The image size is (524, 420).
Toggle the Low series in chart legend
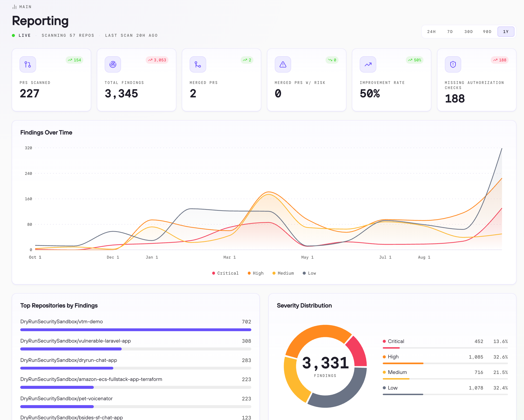[x=309, y=273]
